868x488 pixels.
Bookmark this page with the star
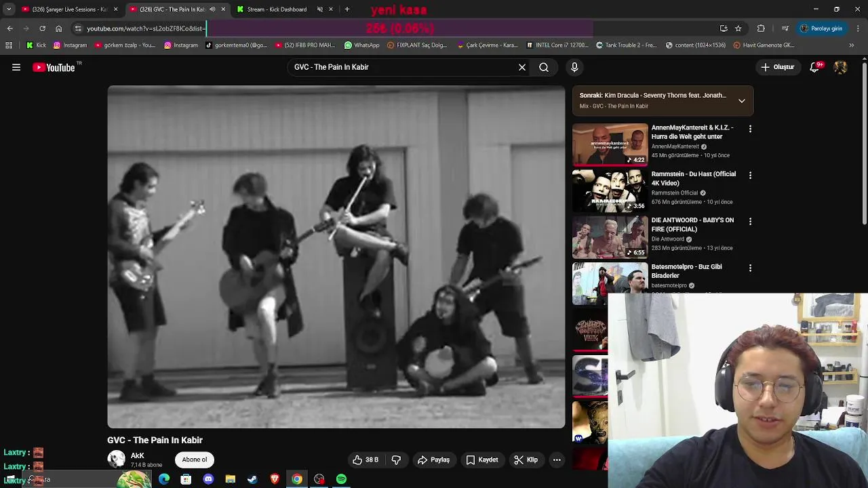(738, 28)
